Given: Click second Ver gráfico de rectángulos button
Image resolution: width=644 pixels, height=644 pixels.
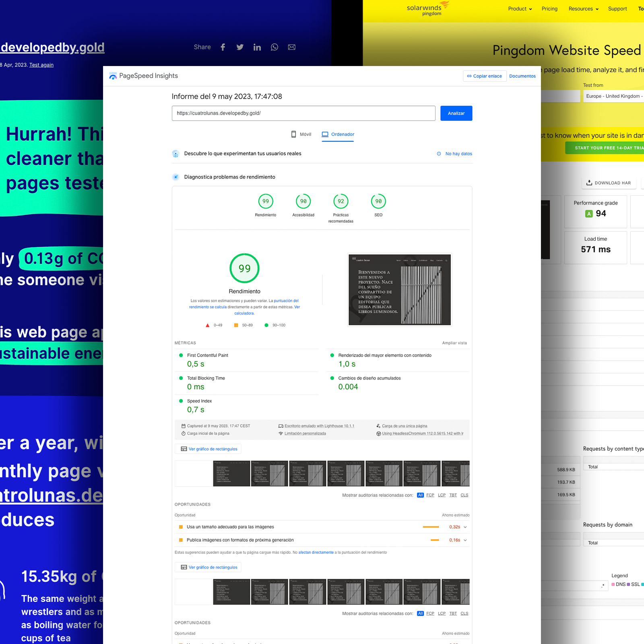Looking at the screenshot, I should [x=208, y=567].
